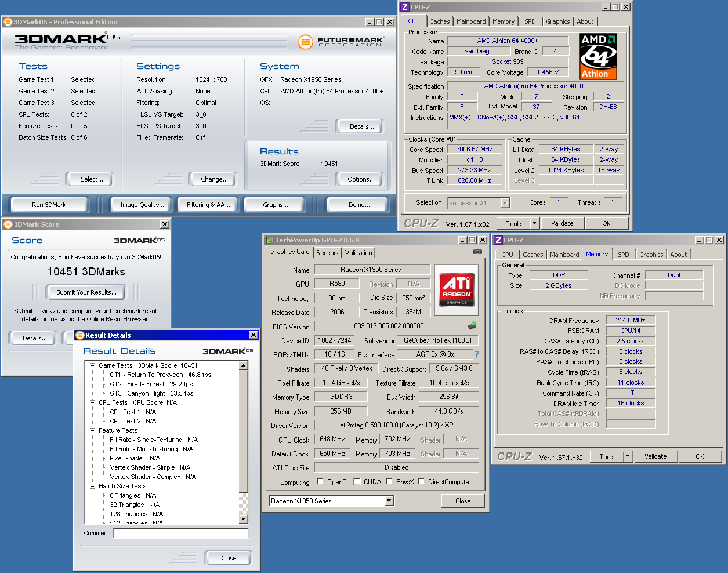Collapse the Feature Tests tree node

[93, 430]
